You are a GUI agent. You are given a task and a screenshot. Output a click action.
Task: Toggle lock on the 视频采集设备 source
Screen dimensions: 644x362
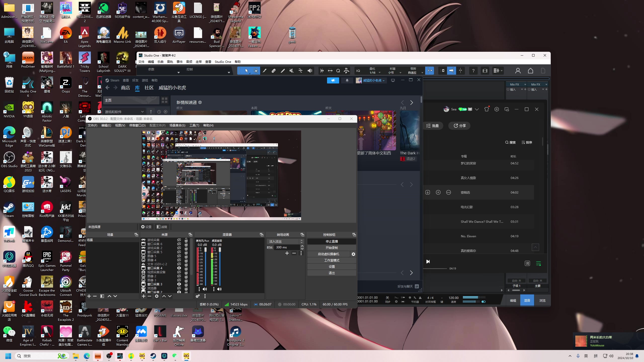click(x=186, y=272)
